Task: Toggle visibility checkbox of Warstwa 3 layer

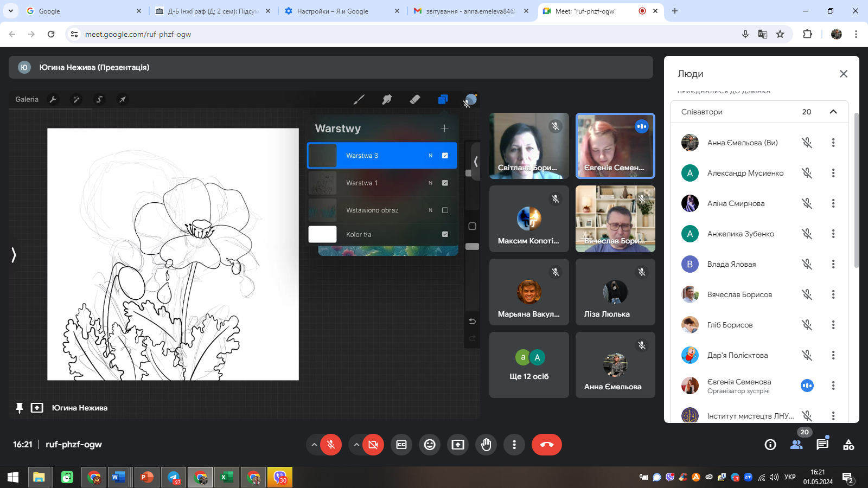Action: click(445, 156)
